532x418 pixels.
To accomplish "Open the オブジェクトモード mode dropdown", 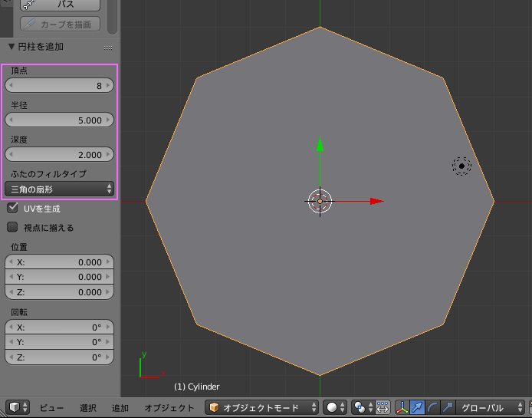I will coord(261,407).
